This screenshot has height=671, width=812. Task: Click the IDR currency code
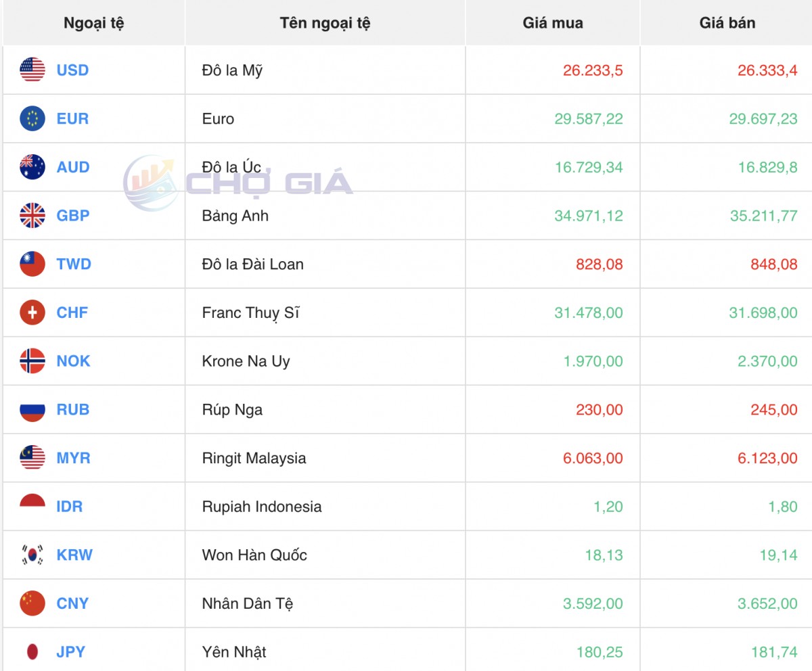coord(70,507)
